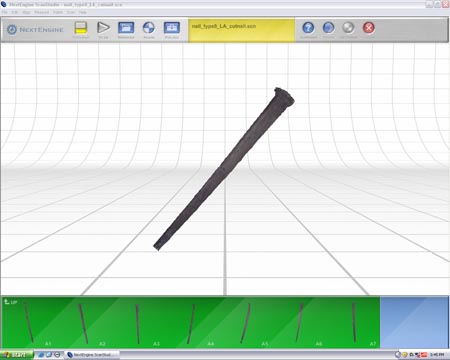Click the UP arrow in scan strip
The height and width of the screenshot is (360, 450).
[10, 302]
